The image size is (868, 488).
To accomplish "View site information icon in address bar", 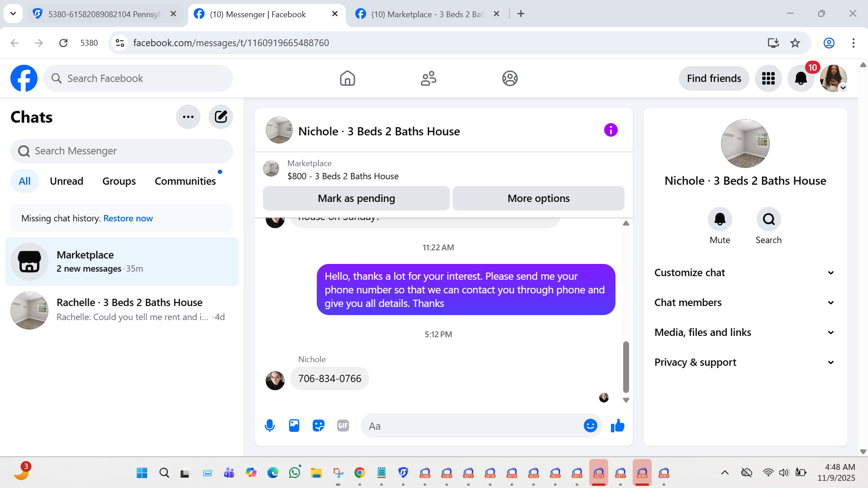I will coord(120,43).
